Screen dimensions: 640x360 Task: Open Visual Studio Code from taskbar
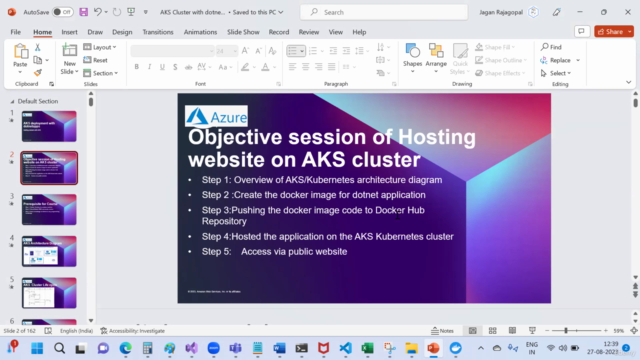pos(346,348)
